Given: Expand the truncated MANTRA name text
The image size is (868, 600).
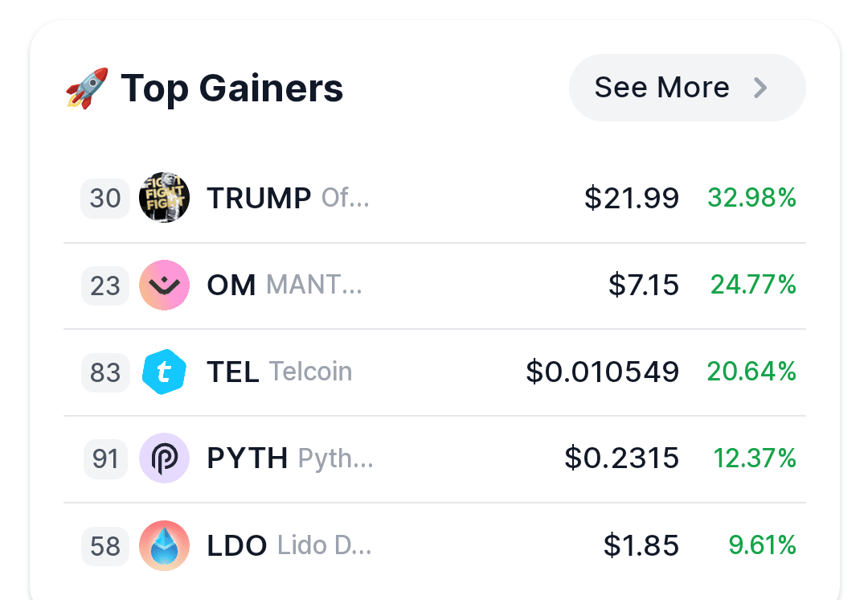Looking at the screenshot, I should click(313, 285).
